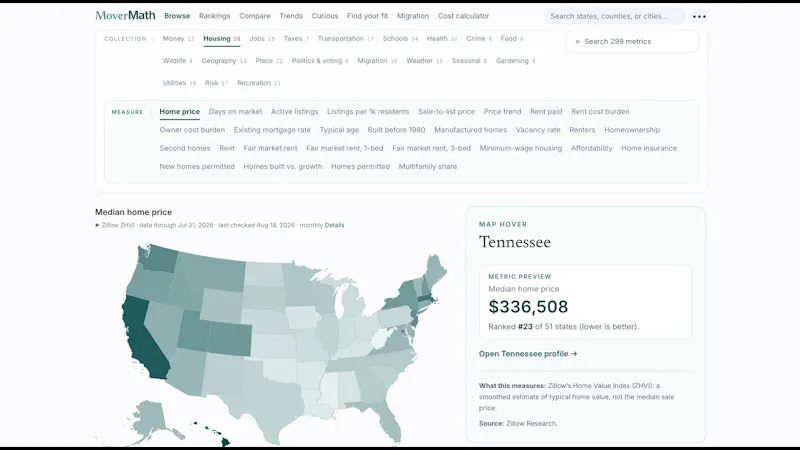Select Listings per 1k residents measure
The width and height of the screenshot is (800, 450).
coord(368,112)
